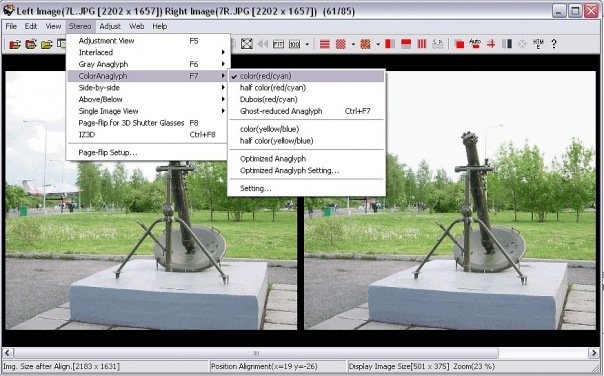604x376 pixels.
Task: Click the easy adjustment red cross icon
Action: click(x=491, y=44)
